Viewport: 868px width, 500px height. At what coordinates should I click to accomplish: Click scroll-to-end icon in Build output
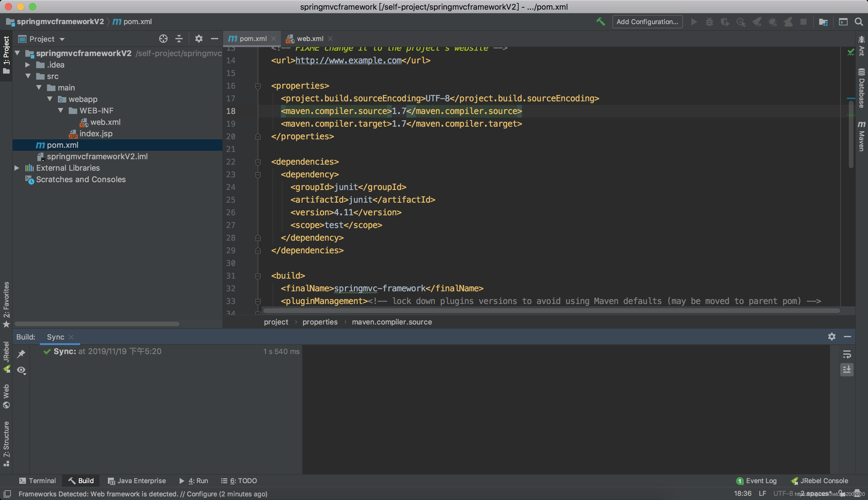click(847, 369)
